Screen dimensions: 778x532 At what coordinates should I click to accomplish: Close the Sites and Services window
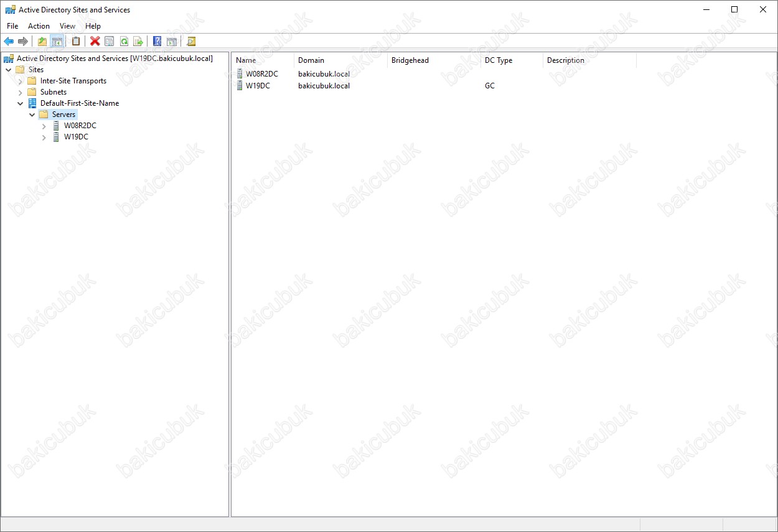coord(763,9)
